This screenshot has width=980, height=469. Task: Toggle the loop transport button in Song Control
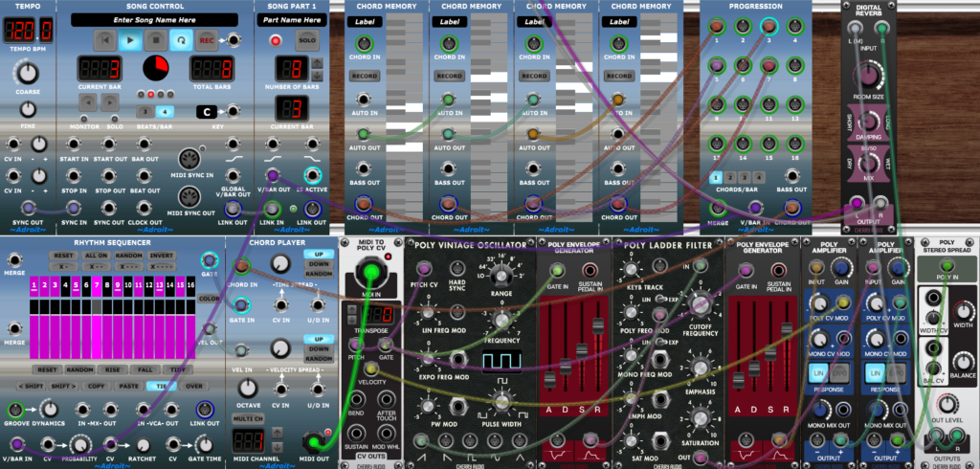click(x=182, y=40)
